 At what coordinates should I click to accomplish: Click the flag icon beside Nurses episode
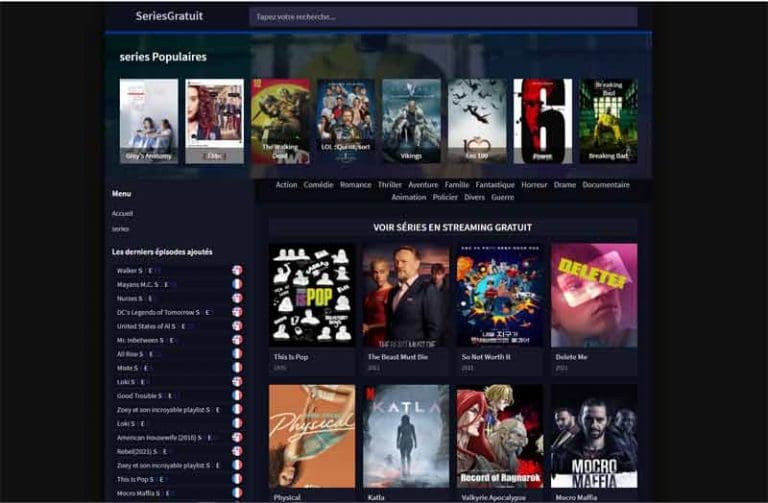tap(237, 298)
